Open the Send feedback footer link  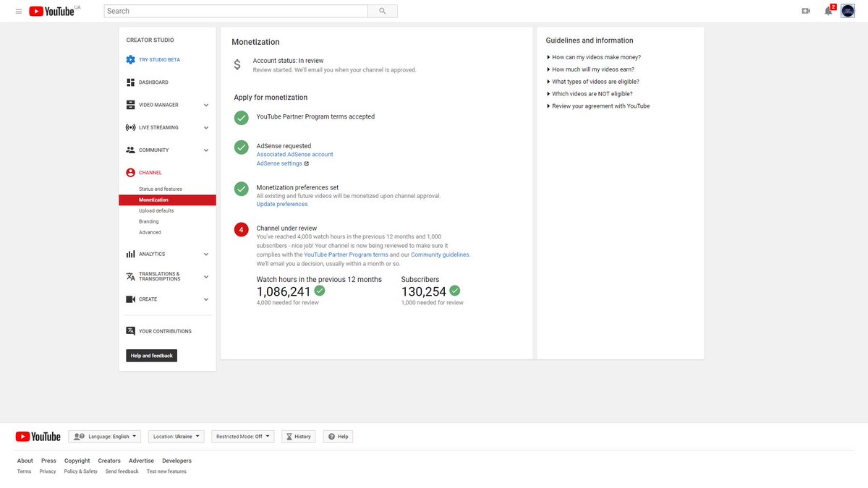(x=122, y=471)
